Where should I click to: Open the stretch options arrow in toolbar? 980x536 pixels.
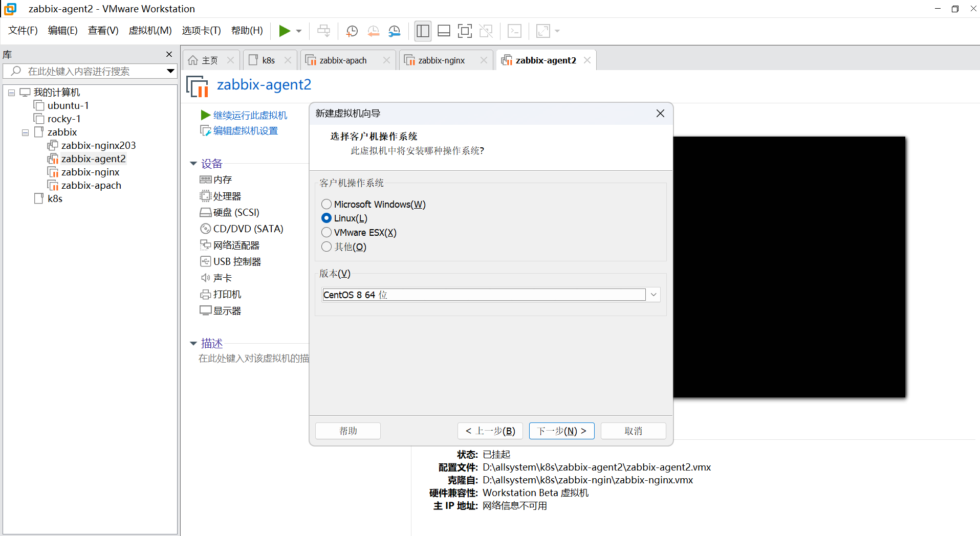click(557, 31)
